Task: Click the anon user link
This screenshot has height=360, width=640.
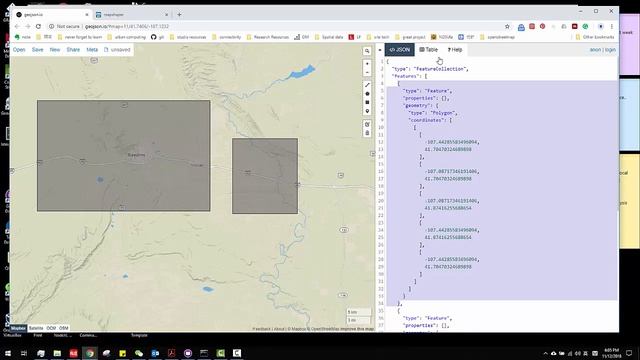Action: (595, 50)
